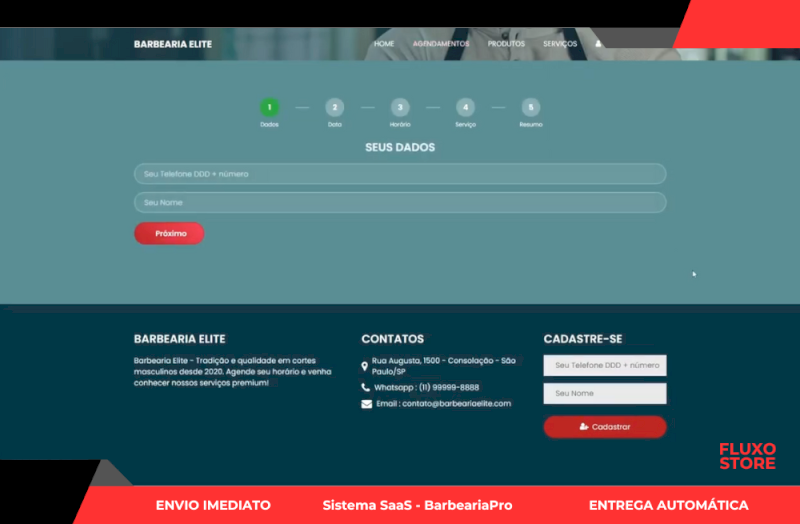This screenshot has width=800, height=524.
Task: Click the BARBEARIA ELITE header logo
Action: click(x=172, y=44)
